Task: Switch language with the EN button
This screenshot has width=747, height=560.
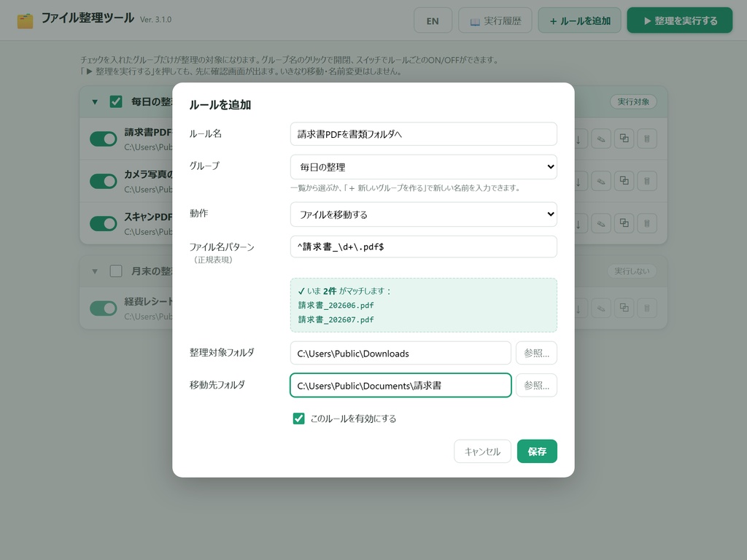Action: pos(433,21)
